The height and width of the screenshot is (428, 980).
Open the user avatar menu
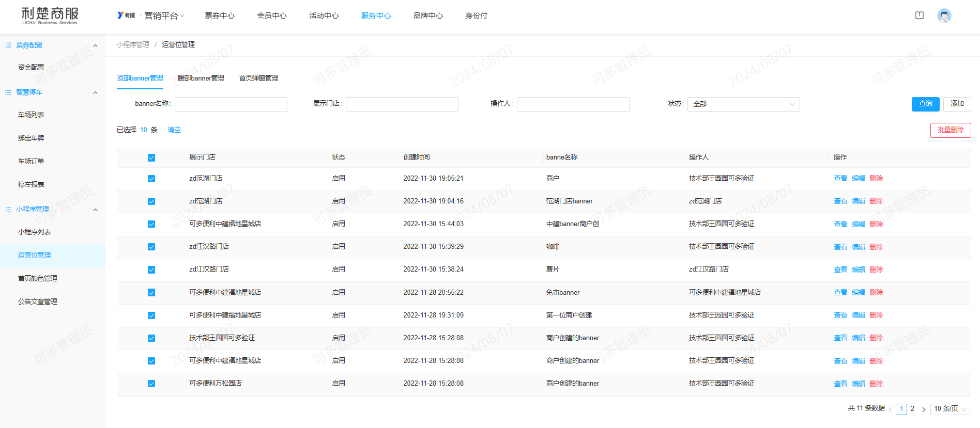[x=944, y=15]
